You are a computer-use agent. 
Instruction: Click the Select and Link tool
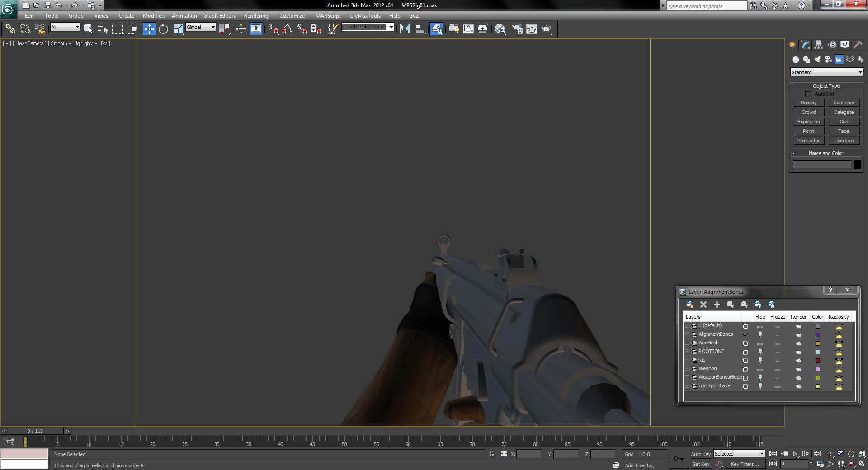click(x=10, y=29)
